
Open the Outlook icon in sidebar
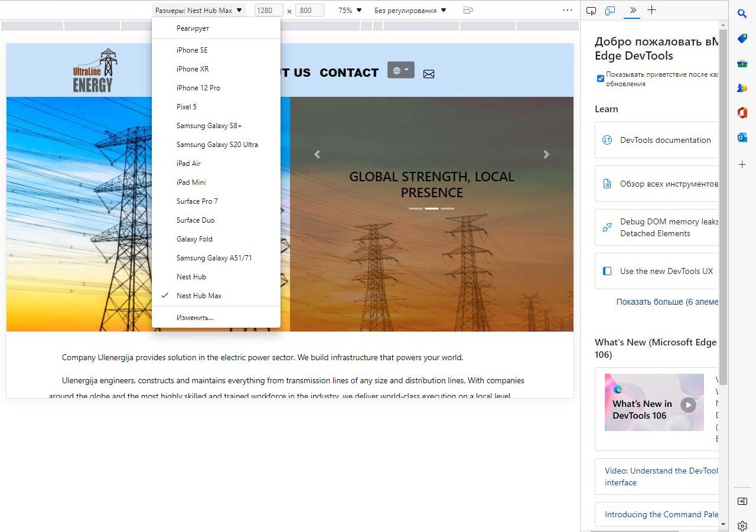coord(742,138)
